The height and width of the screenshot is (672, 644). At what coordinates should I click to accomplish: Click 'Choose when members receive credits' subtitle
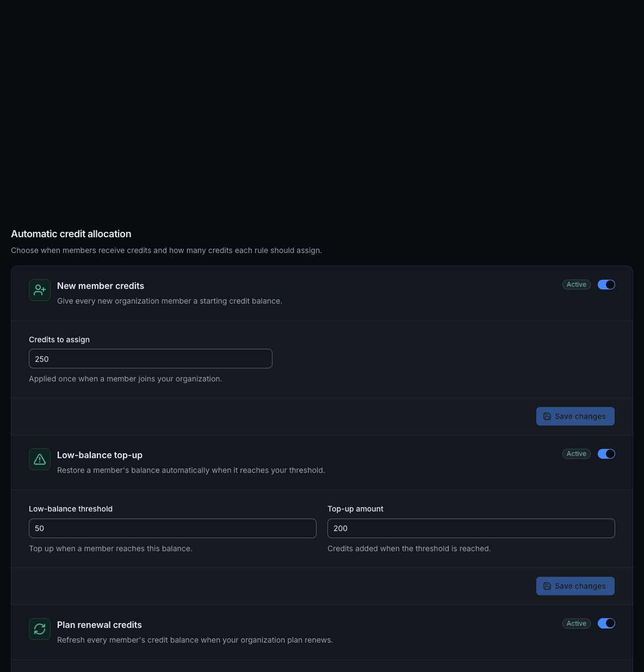[x=166, y=250]
